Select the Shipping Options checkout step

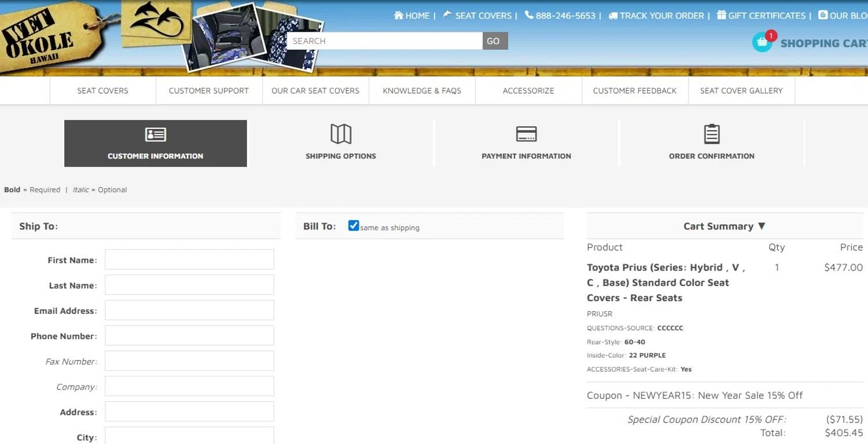[341, 143]
